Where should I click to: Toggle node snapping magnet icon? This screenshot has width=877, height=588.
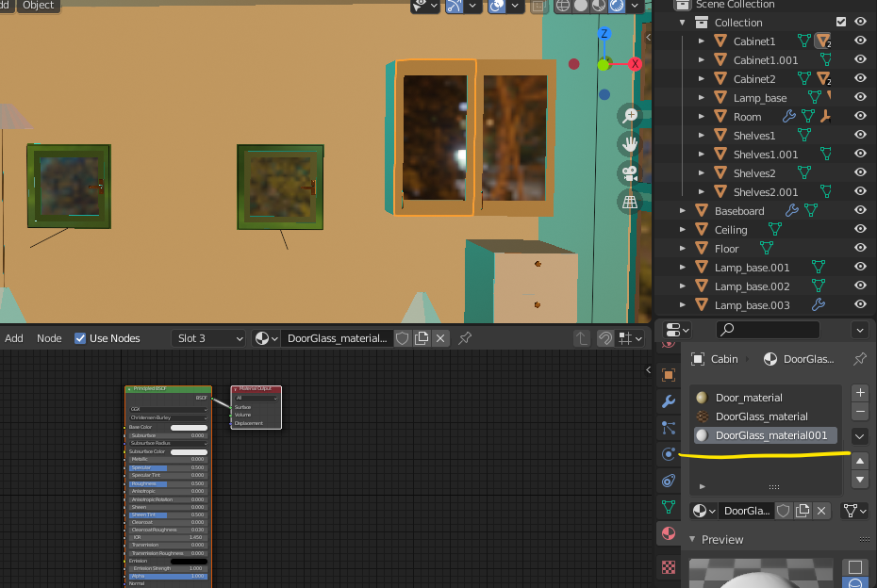pyautogui.click(x=605, y=338)
